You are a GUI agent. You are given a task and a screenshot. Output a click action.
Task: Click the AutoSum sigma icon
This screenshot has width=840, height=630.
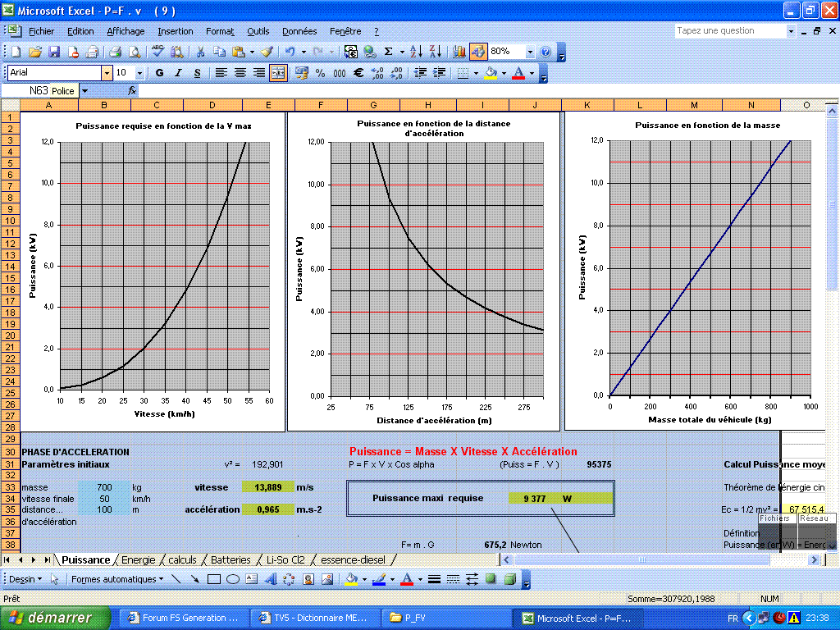pos(388,52)
